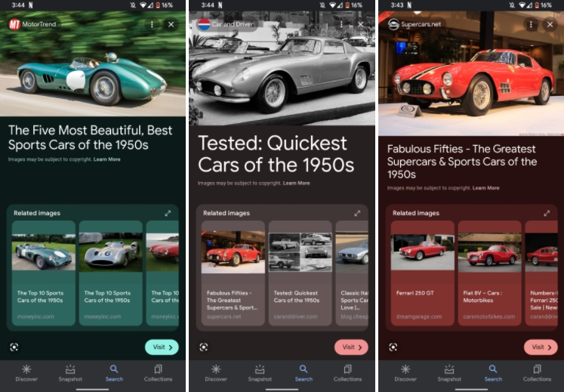Tap Google Lens icon beside green Visit button
This screenshot has width=564, height=392.
[x=14, y=347]
